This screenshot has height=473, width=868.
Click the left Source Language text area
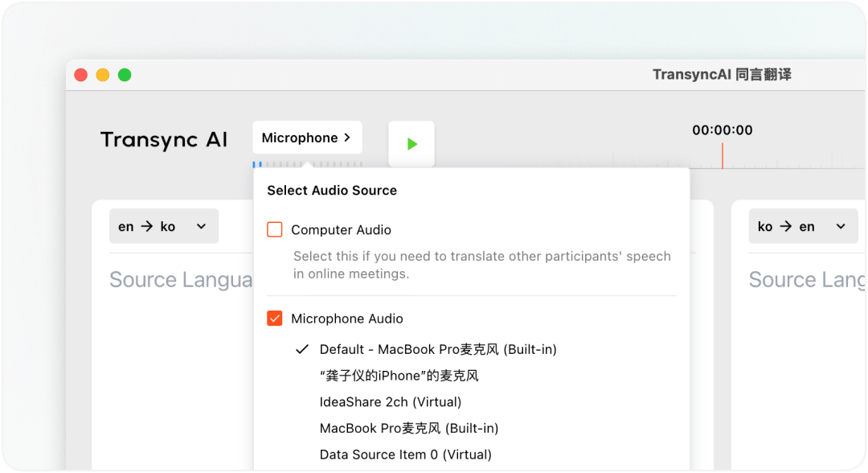click(181, 279)
